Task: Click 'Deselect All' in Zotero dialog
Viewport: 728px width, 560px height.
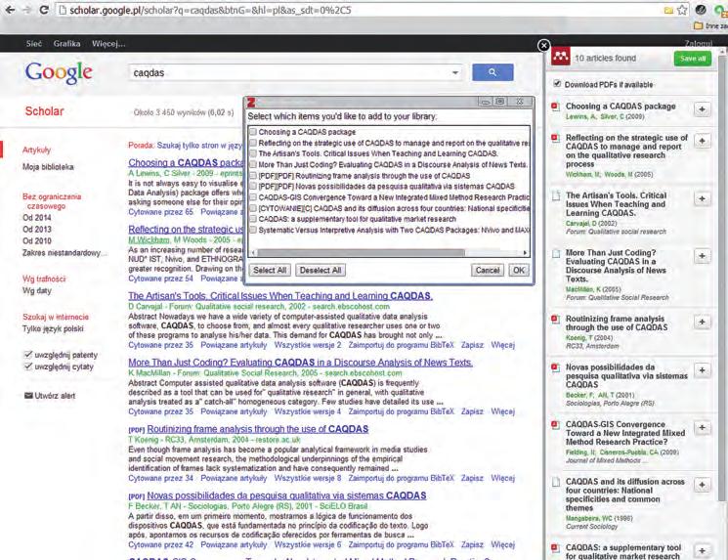Action: coord(321,271)
